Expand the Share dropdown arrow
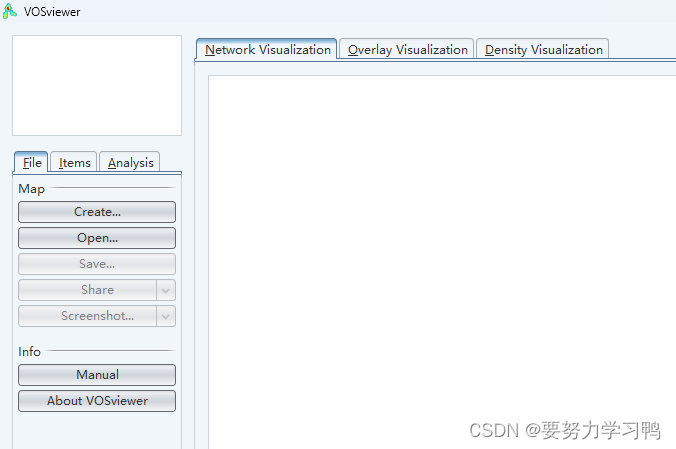Viewport: 676px width, 449px height. (166, 290)
